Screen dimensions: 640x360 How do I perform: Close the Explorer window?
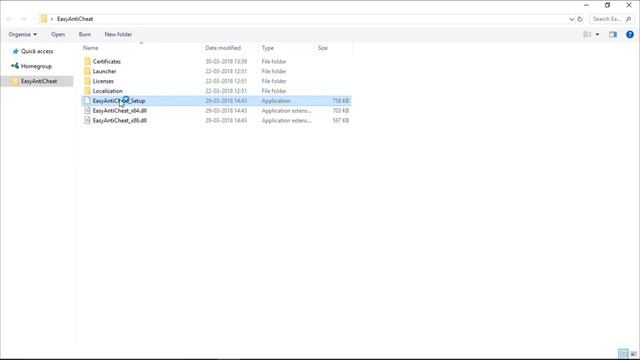coord(629,5)
